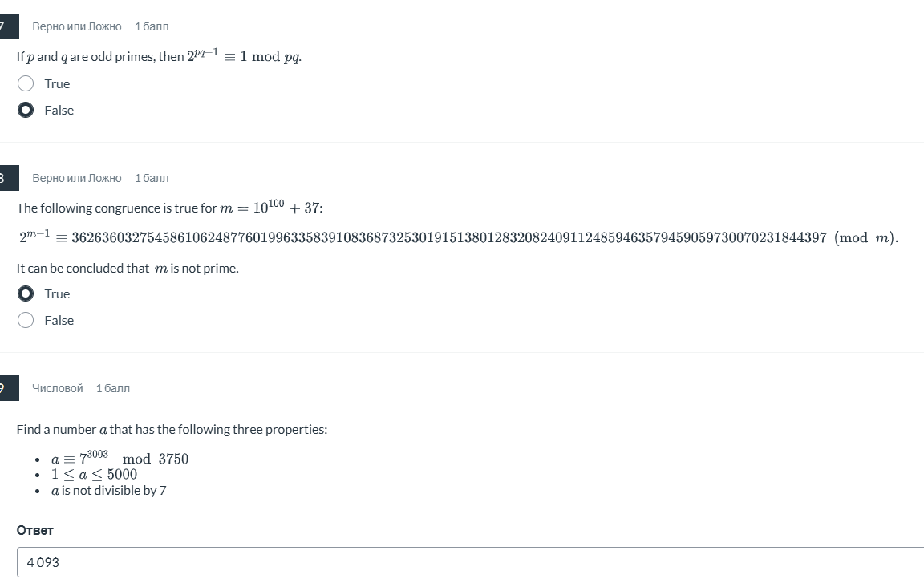
Task: Select True for the odd primes question
Action: coord(26,83)
